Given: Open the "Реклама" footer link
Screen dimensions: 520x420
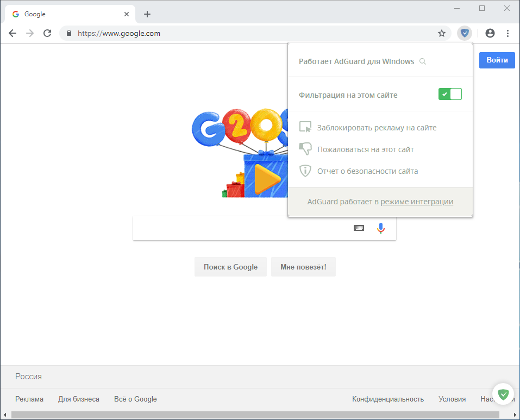Looking at the screenshot, I should pyautogui.click(x=29, y=399).
